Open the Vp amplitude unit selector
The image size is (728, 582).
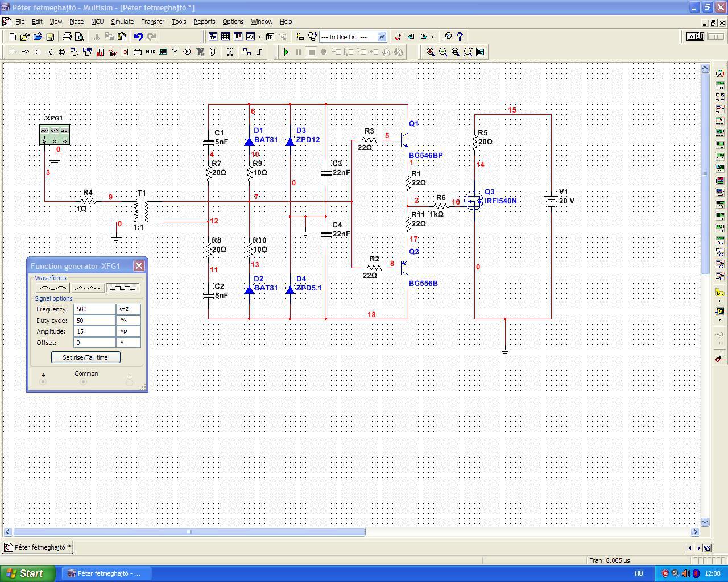(x=128, y=331)
